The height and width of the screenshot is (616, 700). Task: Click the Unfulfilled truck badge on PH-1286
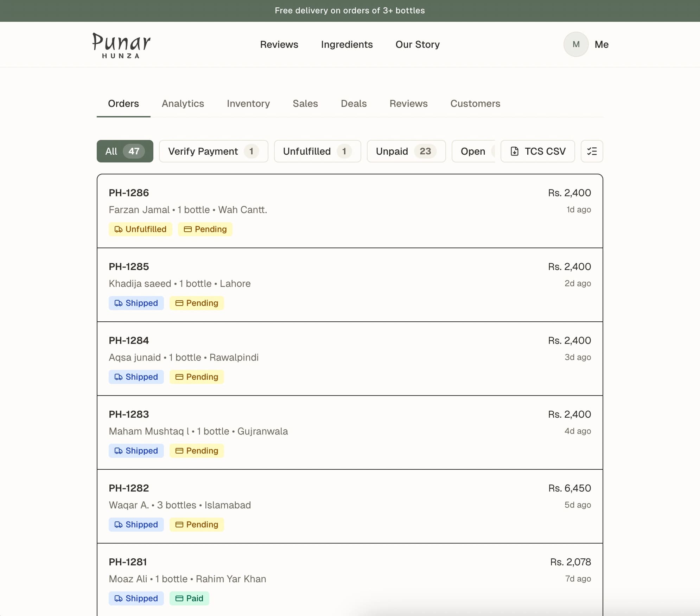pos(140,229)
